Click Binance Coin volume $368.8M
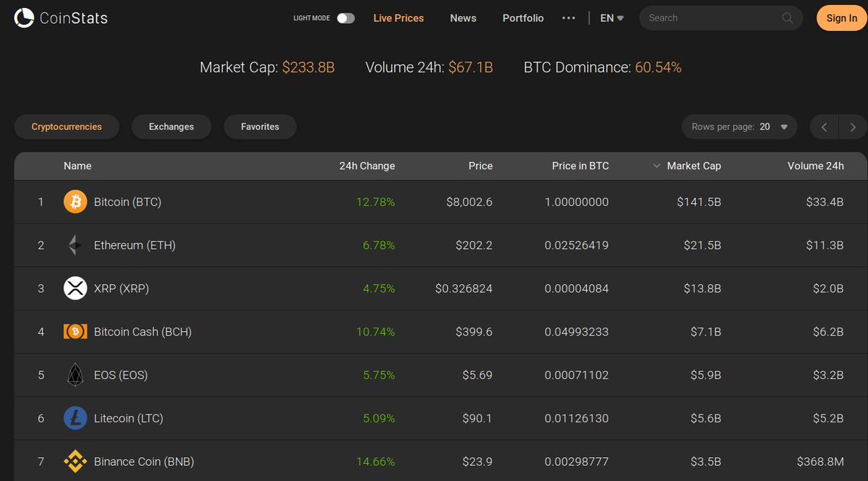Viewport: 868px width, 481px height. point(820,461)
